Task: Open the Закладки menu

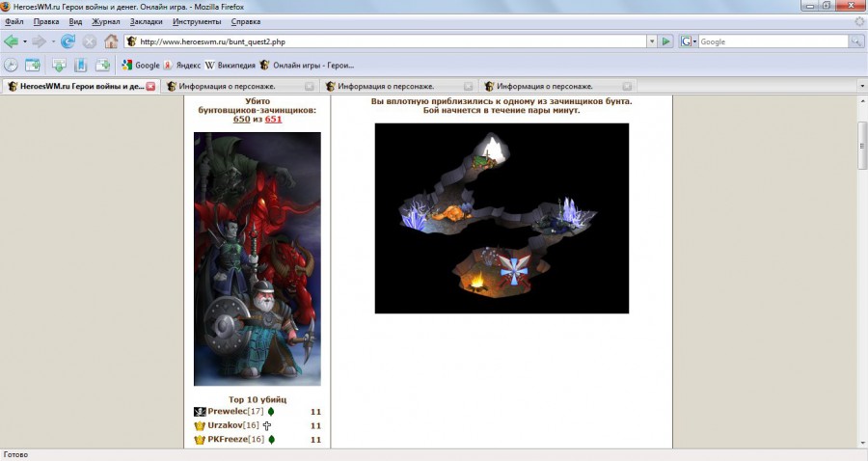Action: 146,21
